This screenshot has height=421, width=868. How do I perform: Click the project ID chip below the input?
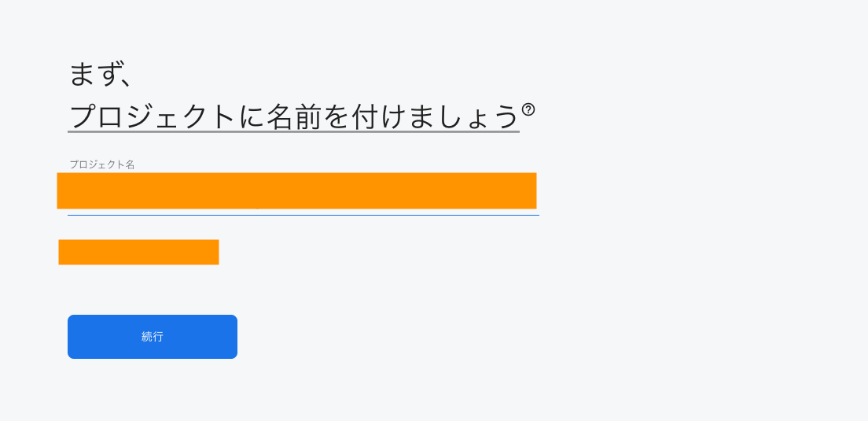(138, 252)
